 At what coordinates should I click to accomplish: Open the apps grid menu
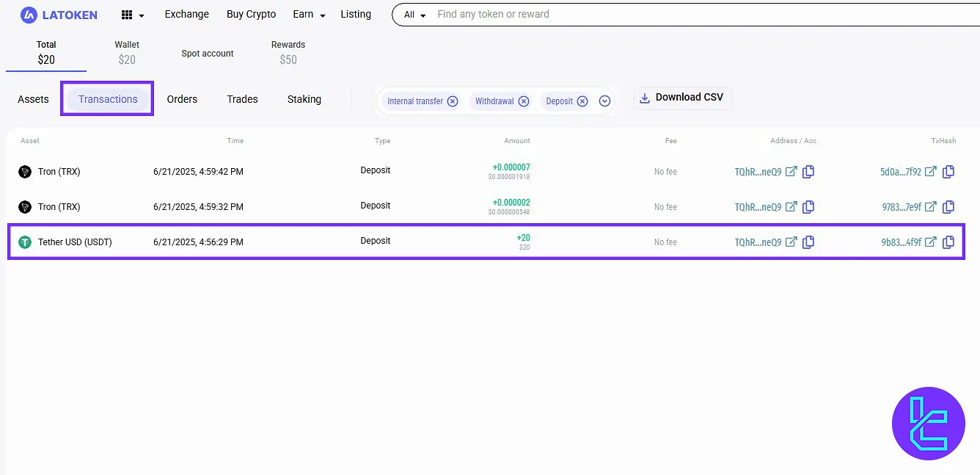131,15
